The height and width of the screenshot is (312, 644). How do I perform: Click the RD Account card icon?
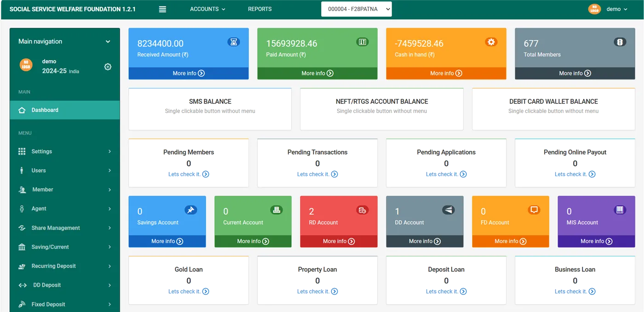pos(362,210)
